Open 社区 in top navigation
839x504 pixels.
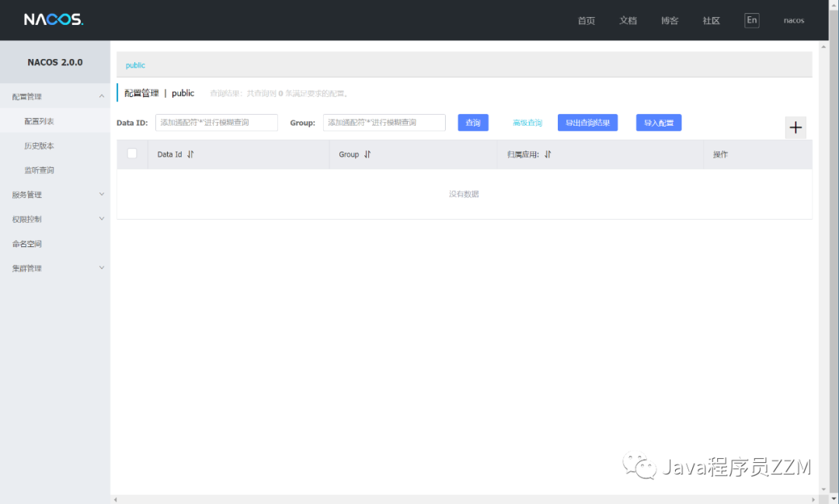711,20
